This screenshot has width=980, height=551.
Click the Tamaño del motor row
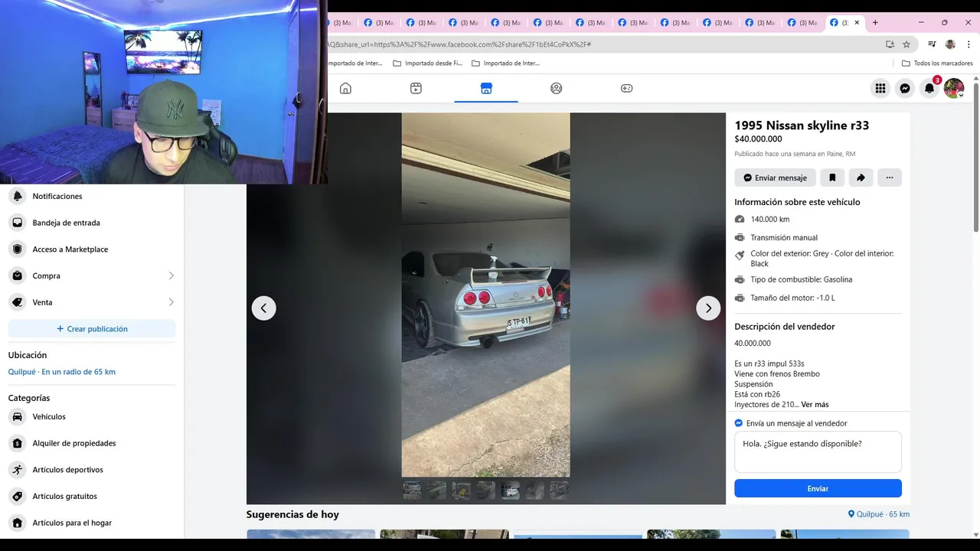tap(818, 298)
